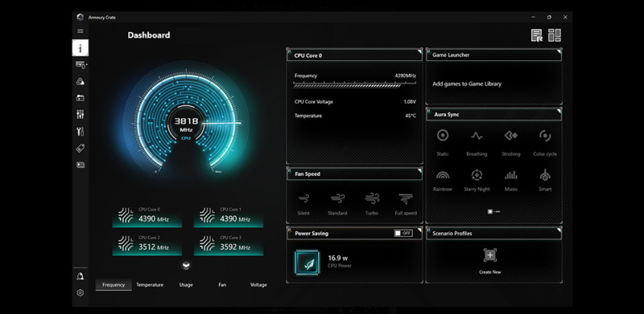Toggle the Power Saving switch
The height and width of the screenshot is (314, 644).
[403, 233]
